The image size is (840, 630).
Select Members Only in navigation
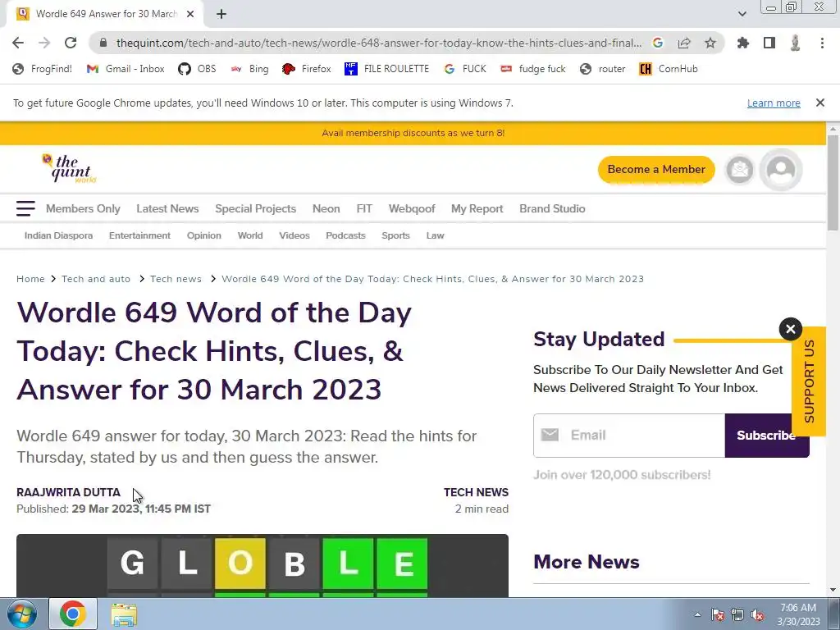pos(83,208)
